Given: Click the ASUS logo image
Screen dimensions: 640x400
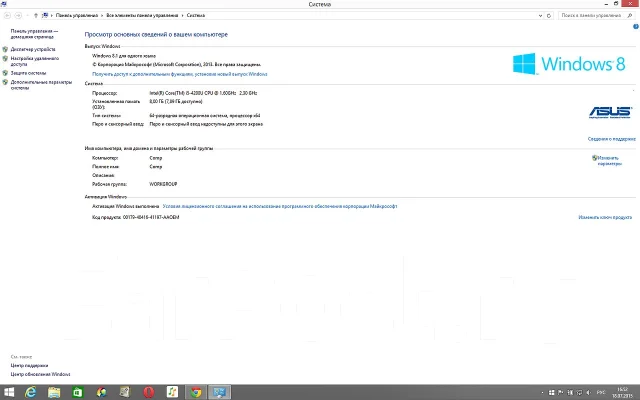Looking at the screenshot, I should (x=610, y=112).
